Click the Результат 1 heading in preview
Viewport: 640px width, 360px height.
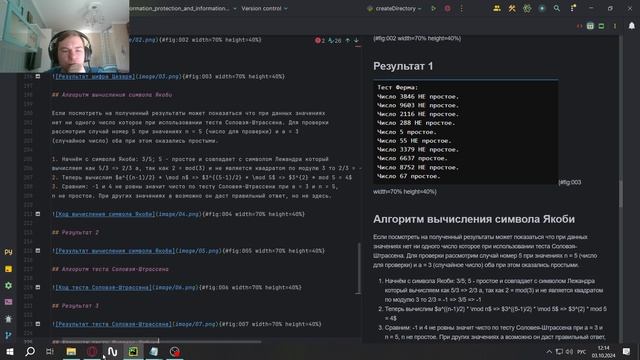(403, 66)
